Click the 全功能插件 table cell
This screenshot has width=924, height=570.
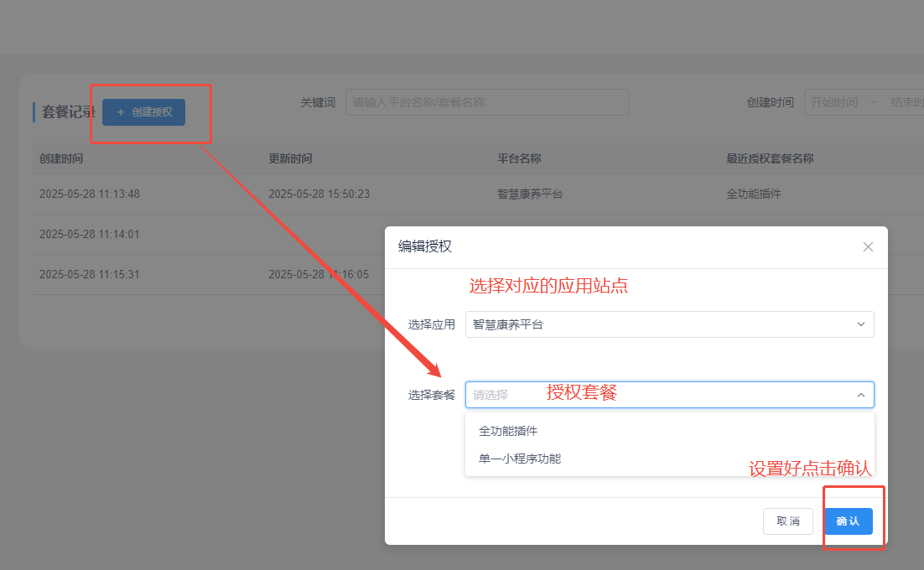(x=753, y=194)
